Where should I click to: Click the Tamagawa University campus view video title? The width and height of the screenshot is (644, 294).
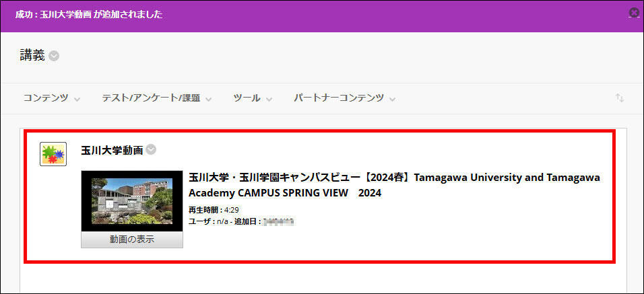394,185
